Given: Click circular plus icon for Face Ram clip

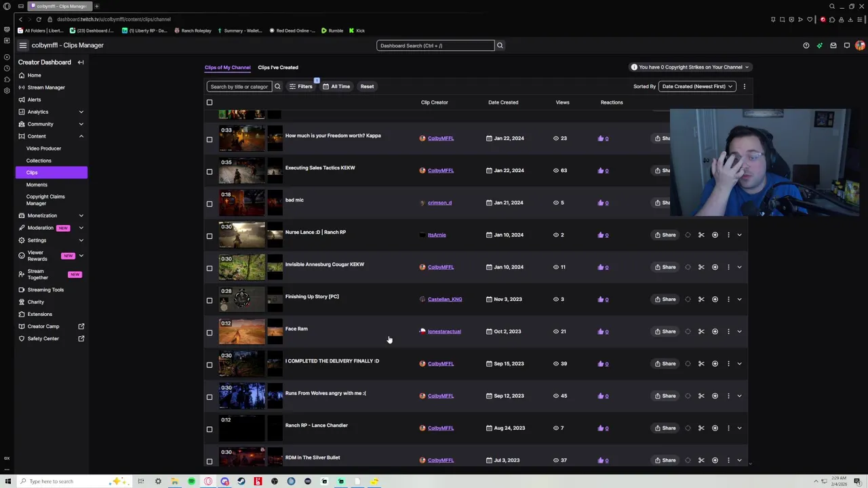Looking at the screenshot, I should [x=715, y=331].
